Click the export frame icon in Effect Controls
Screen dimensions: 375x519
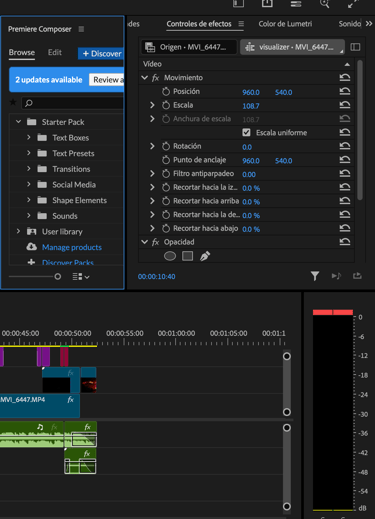point(357,276)
